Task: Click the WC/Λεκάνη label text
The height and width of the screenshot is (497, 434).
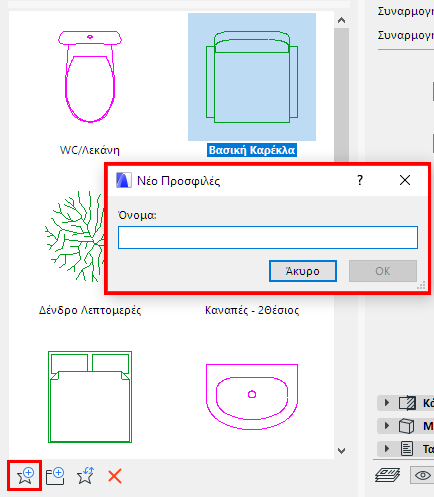Action: point(90,150)
